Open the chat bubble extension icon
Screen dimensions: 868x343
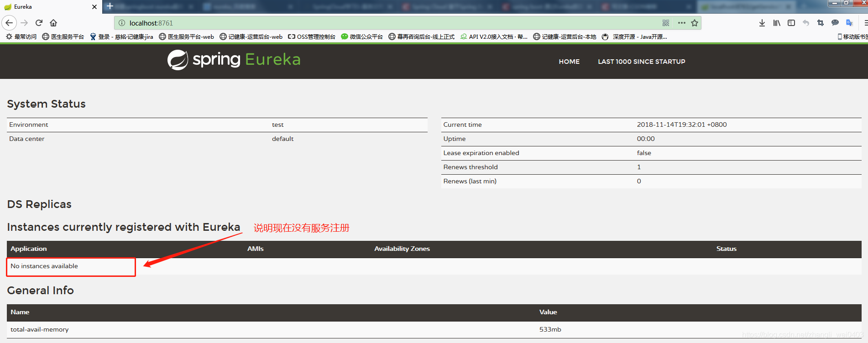(835, 23)
